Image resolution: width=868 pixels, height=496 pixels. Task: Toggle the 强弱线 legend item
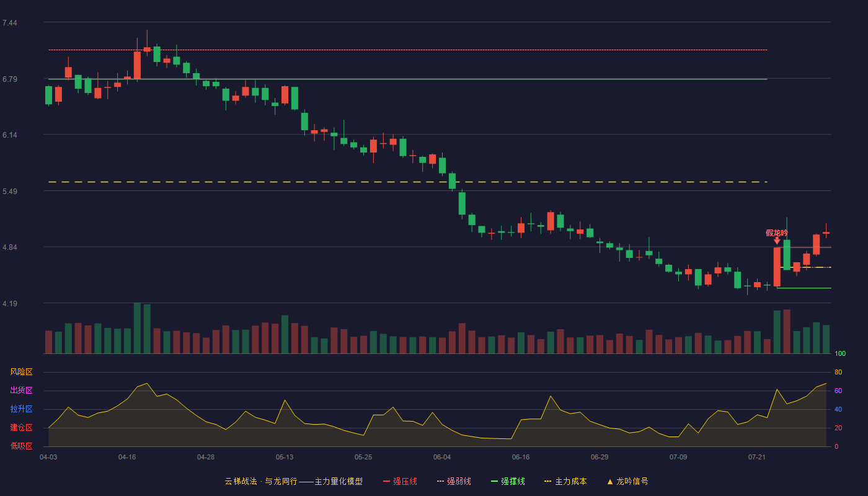click(454, 481)
